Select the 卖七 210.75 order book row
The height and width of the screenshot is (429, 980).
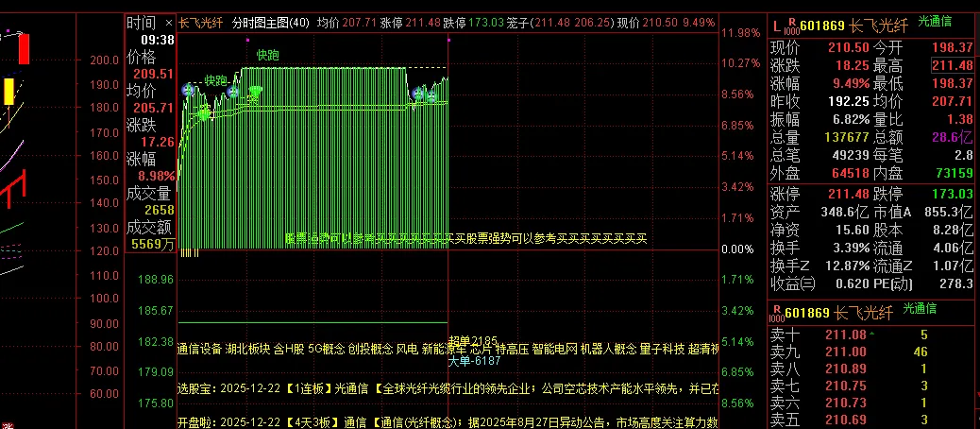click(871, 386)
